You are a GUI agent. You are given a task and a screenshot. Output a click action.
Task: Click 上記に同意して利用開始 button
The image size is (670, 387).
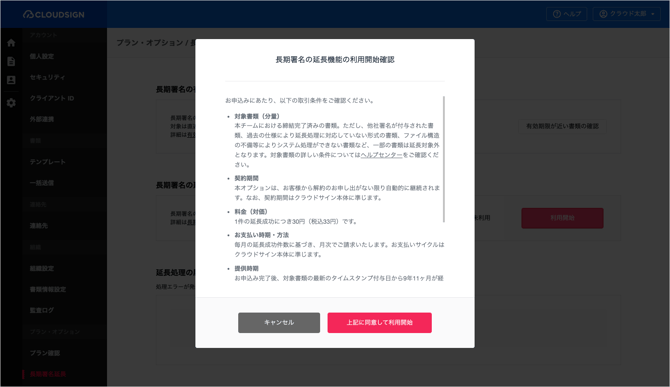379,322
